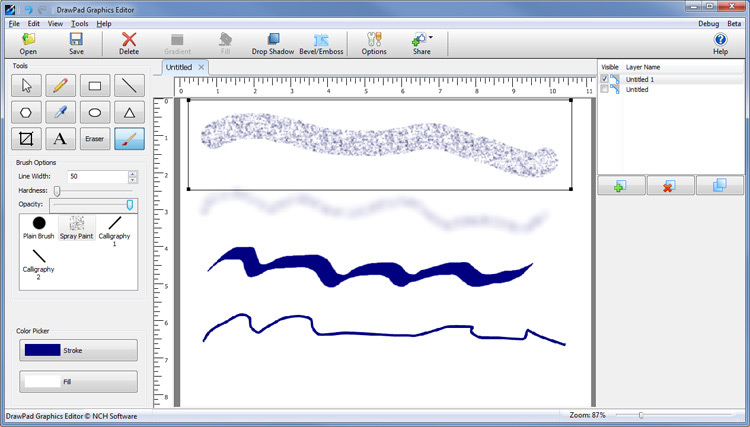This screenshot has width=750, height=427.
Task: Choose the Calligraphy 1 brush style
Action: coord(114,231)
